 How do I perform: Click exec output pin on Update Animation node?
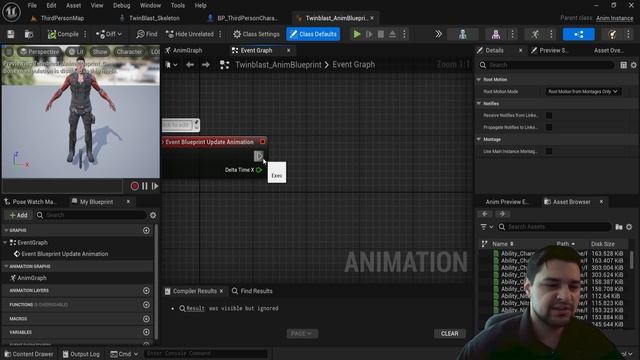(259, 156)
